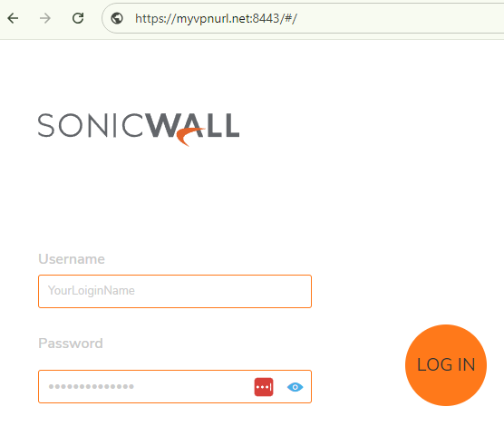Select the address bar showing myvpnurl.net
Image resolution: width=504 pixels, height=426 pixels.
point(302,18)
